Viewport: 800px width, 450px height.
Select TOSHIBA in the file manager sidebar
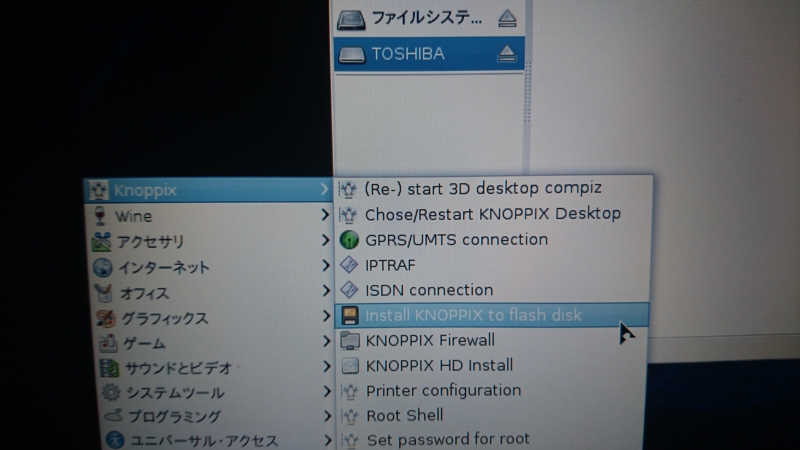pos(429,54)
